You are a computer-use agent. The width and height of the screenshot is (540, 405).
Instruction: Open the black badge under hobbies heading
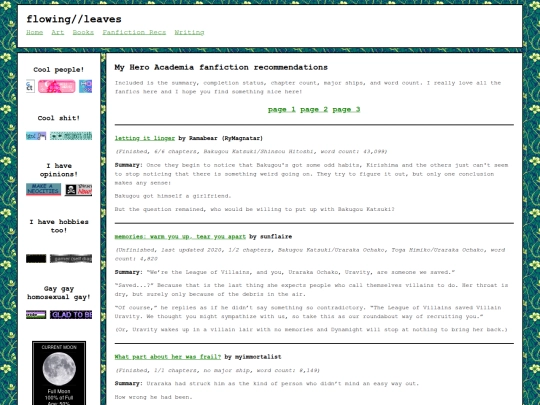tap(36, 259)
